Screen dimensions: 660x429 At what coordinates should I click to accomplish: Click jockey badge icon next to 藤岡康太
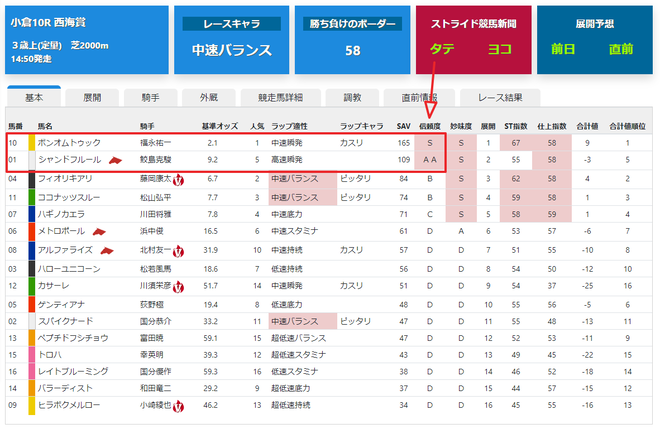click(x=178, y=180)
